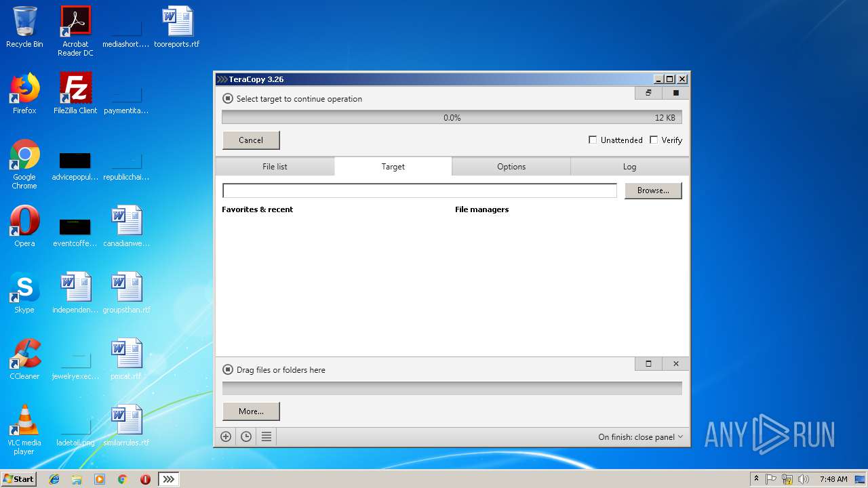Screen dimensions: 868x488
Task: Select VLC media player desktop icon
Action: 24,430
